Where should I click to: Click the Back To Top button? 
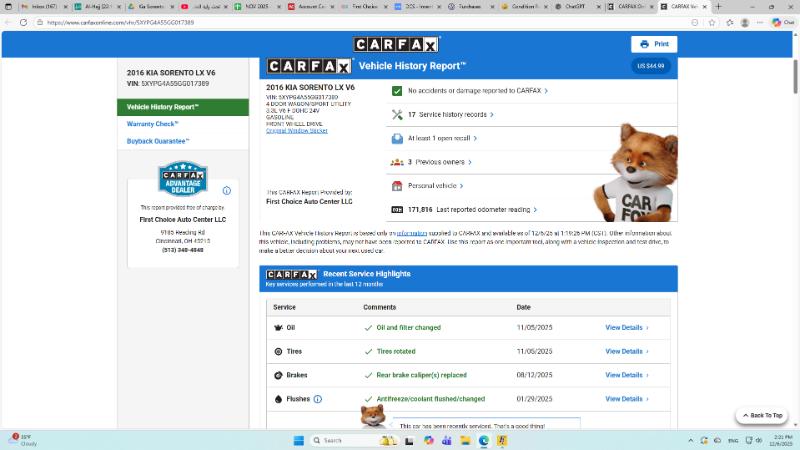(762, 415)
